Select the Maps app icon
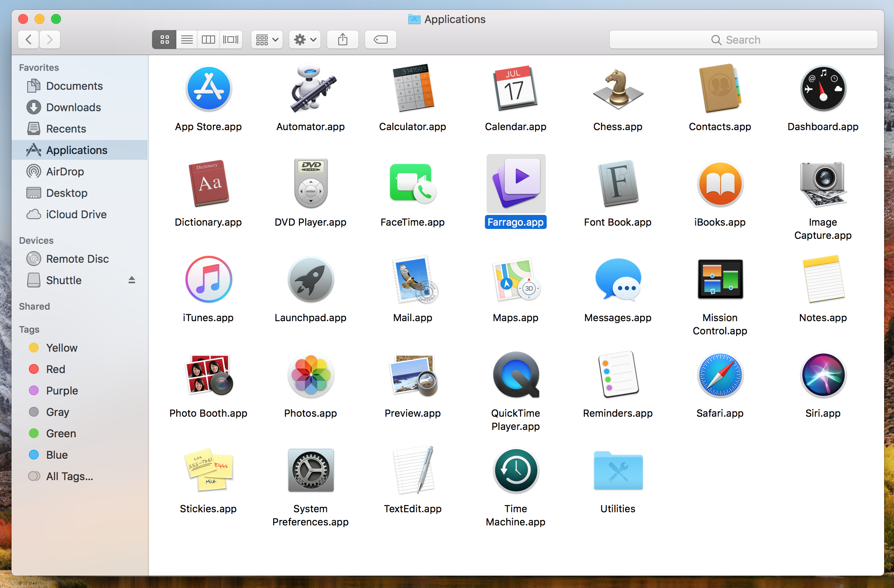This screenshot has width=894, height=588. 516,279
